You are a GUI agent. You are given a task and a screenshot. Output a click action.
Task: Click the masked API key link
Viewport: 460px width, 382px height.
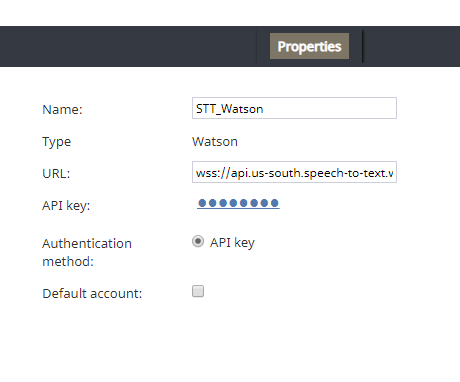click(238, 203)
